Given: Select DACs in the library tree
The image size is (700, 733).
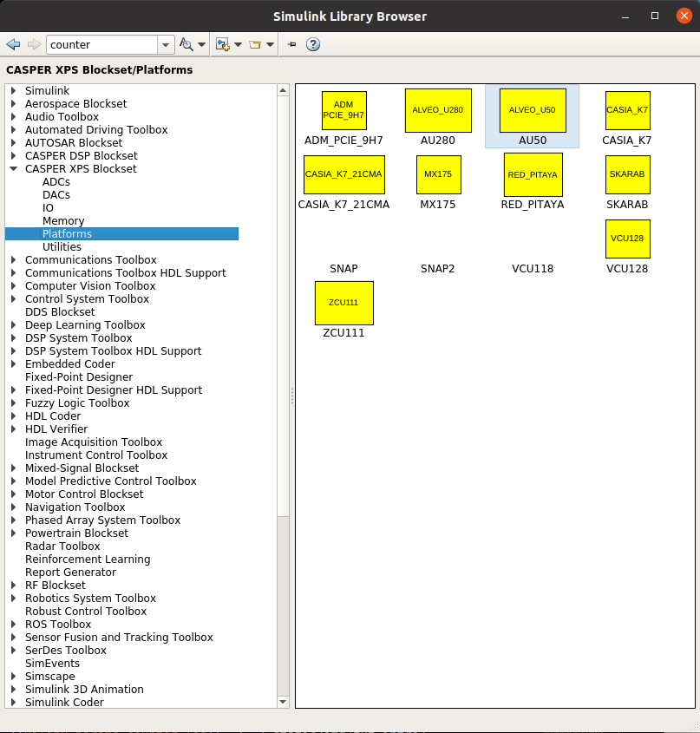Looking at the screenshot, I should 56,195.
